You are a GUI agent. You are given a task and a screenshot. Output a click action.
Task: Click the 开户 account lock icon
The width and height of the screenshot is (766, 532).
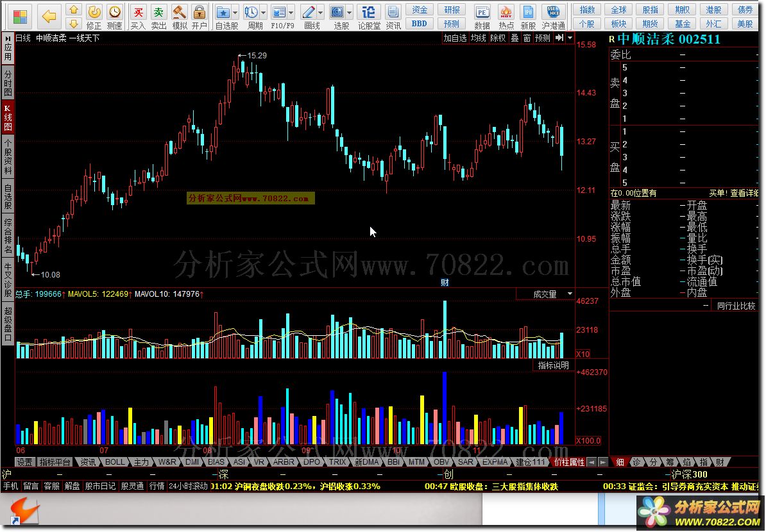click(199, 17)
